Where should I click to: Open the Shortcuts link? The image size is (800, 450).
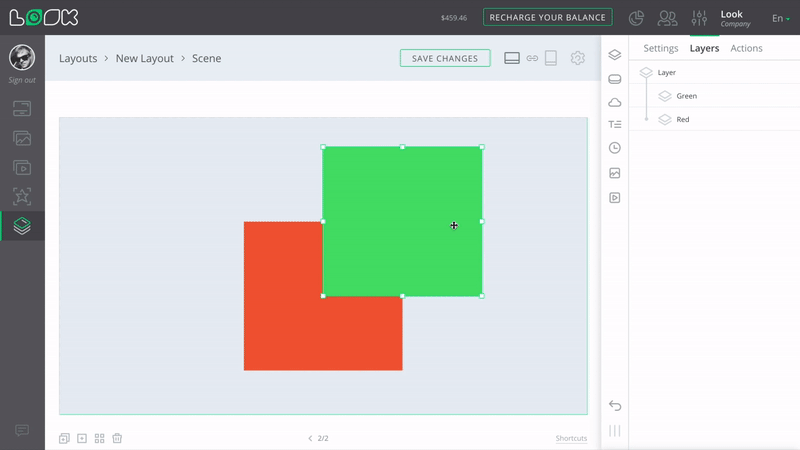coord(571,438)
